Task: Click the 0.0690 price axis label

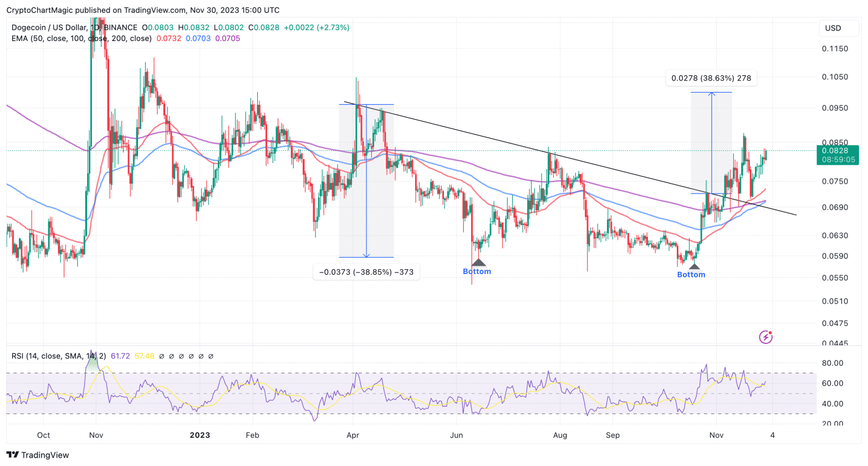Action: [835, 207]
